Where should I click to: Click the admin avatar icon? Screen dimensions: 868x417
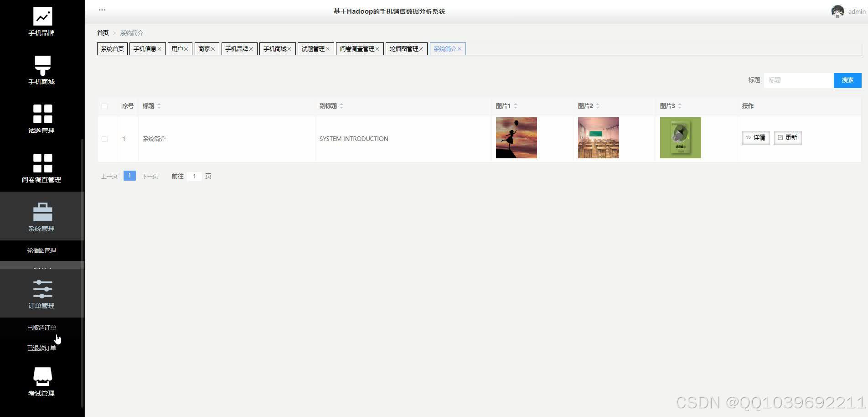coord(837,11)
